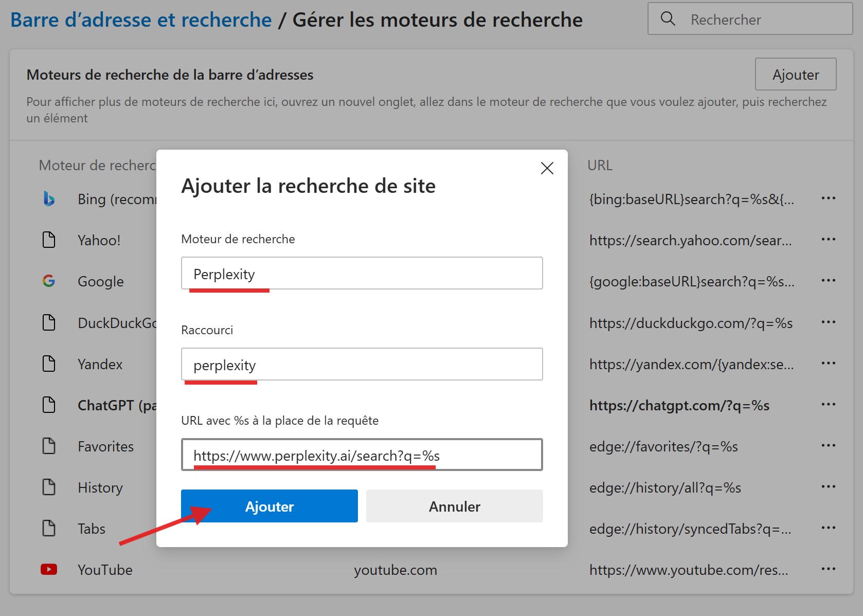Click the ChatGPT page icon

[x=49, y=405]
